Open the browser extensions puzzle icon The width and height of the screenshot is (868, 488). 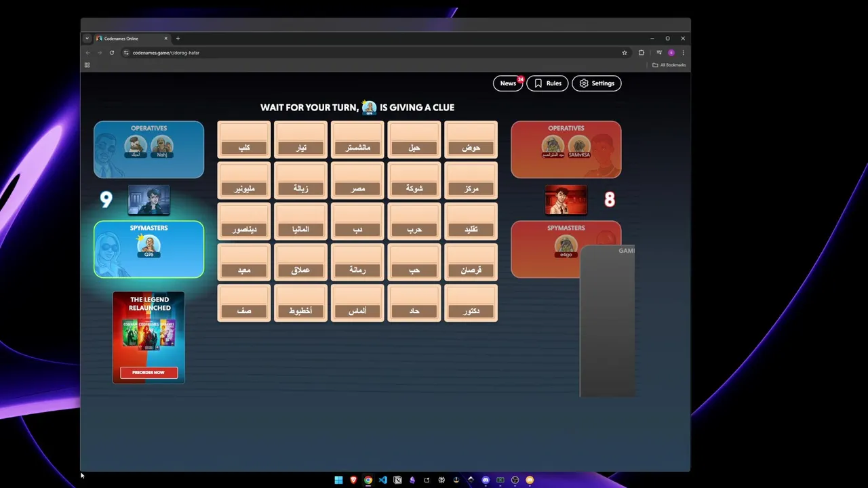(642, 53)
